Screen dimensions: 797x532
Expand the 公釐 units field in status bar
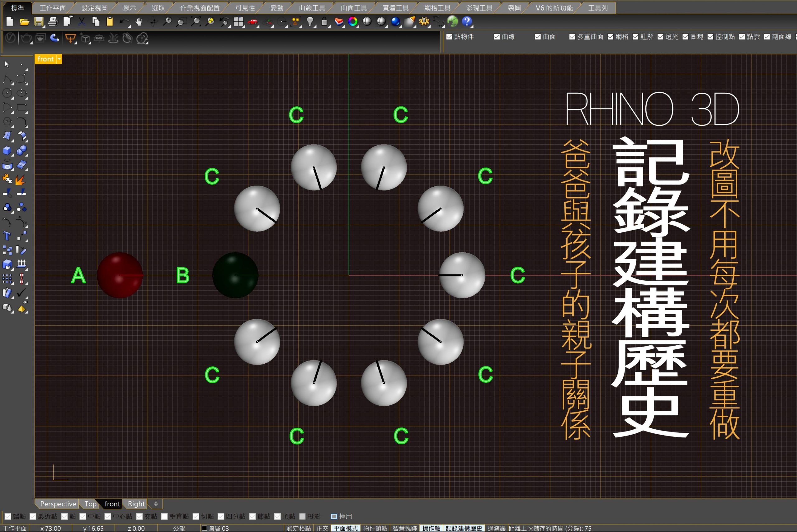179,528
